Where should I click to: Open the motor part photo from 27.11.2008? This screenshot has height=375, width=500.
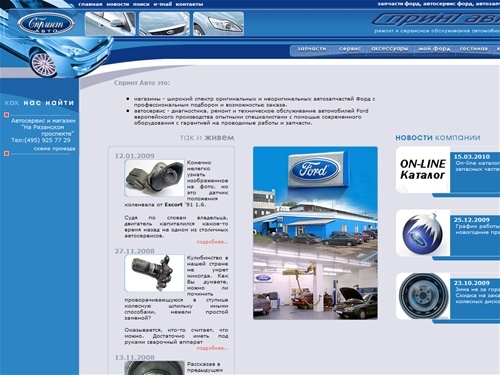click(x=155, y=273)
